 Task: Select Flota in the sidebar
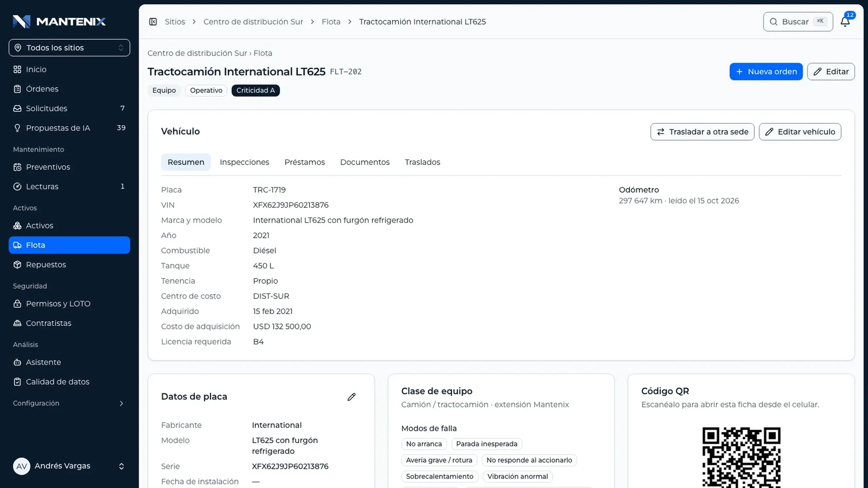[69, 245]
